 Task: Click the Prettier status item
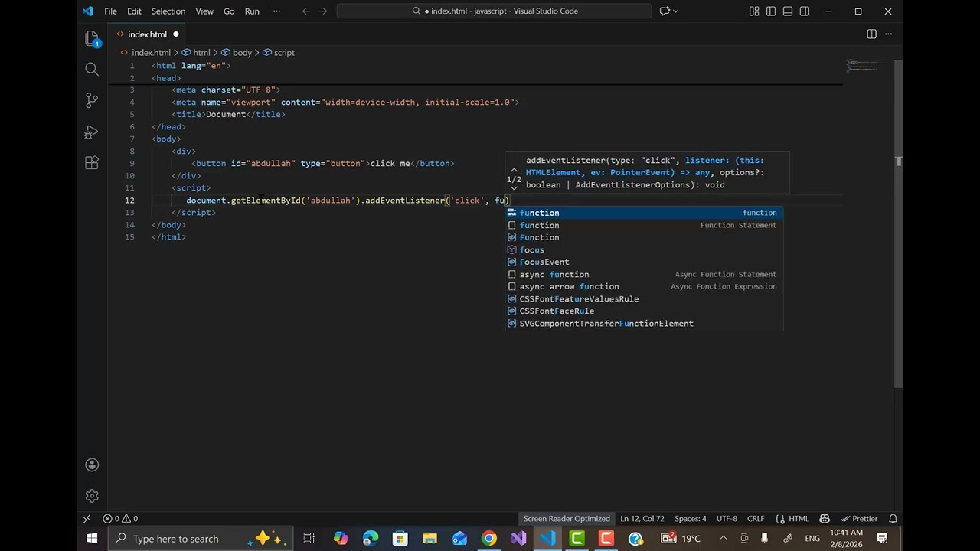(x=859, y=518)
